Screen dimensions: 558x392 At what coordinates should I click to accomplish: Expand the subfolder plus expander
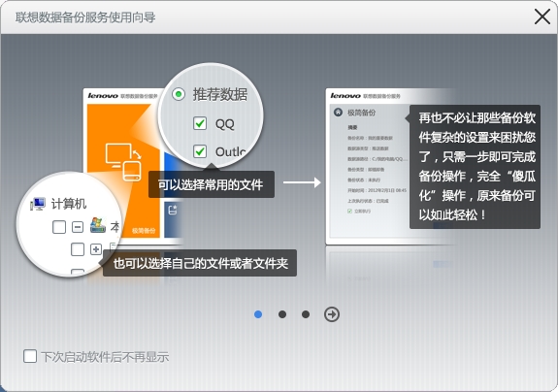(96, 249)
